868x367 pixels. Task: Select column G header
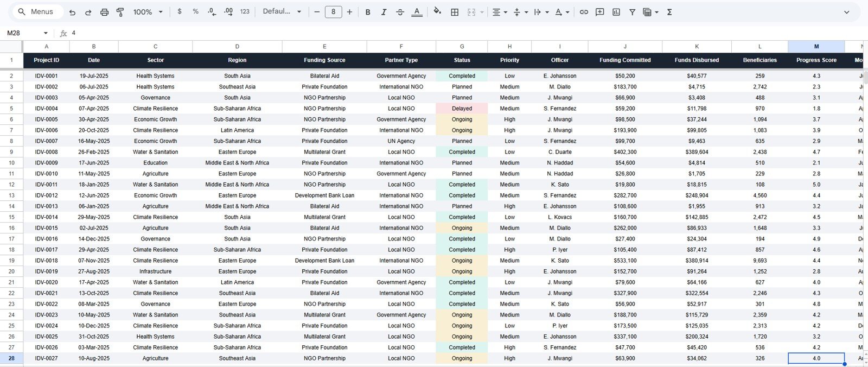(x=462, y=47)
